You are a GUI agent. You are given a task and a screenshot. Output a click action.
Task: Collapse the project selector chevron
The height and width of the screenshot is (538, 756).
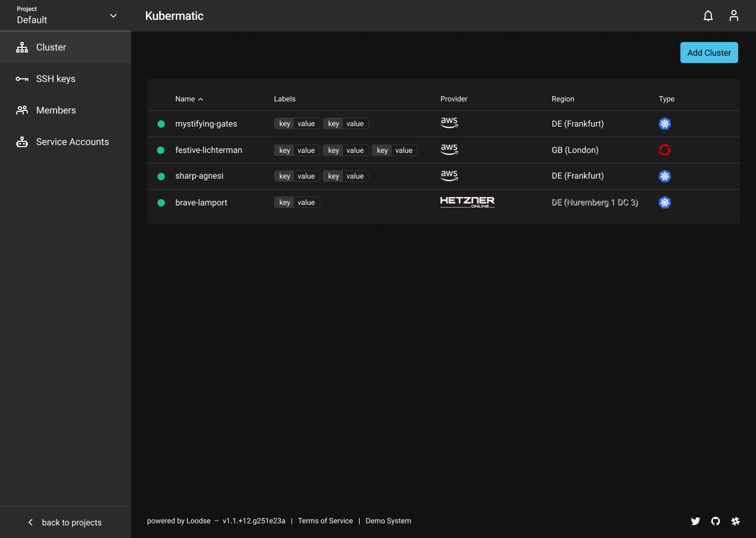[x=113, y=16]
